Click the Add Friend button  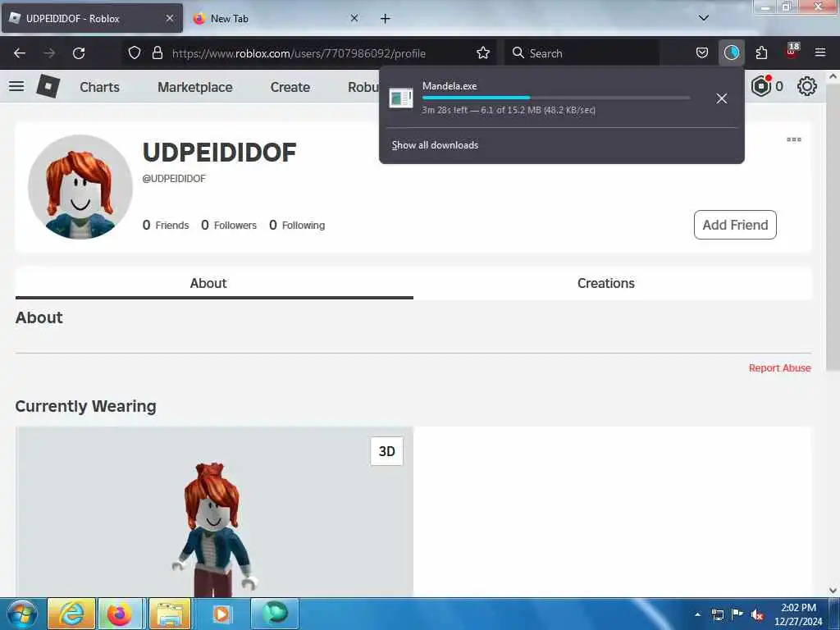coord(735,225)
